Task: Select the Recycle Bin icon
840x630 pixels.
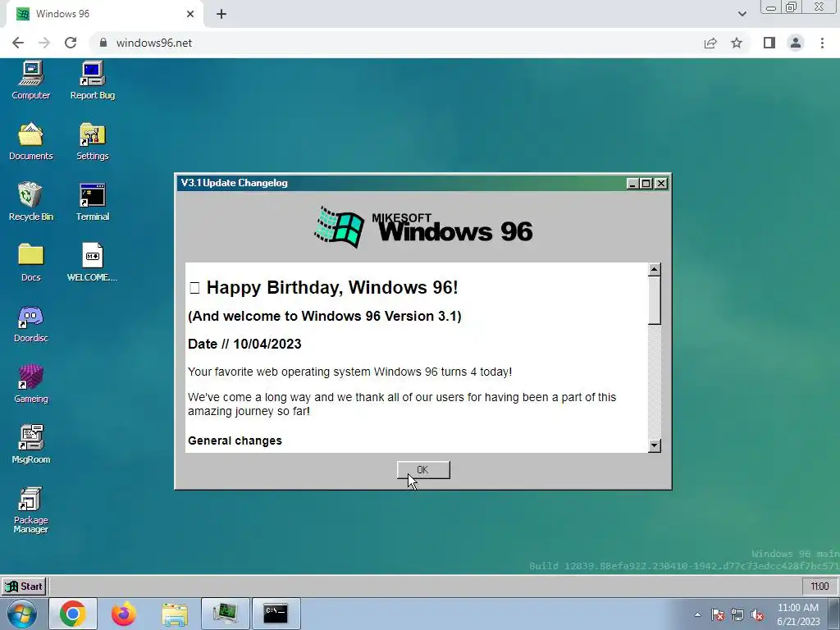Action: tap(30, 202)
